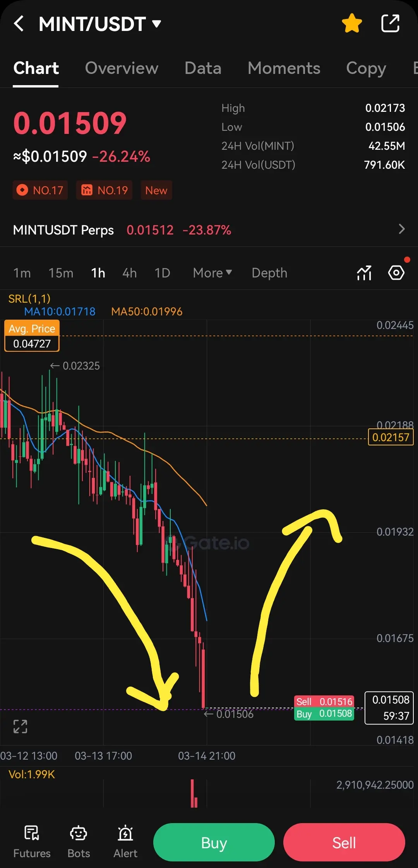The image size is (418, 868).
Task: Toggle the favorite star icon
Action: coord(352,23)
